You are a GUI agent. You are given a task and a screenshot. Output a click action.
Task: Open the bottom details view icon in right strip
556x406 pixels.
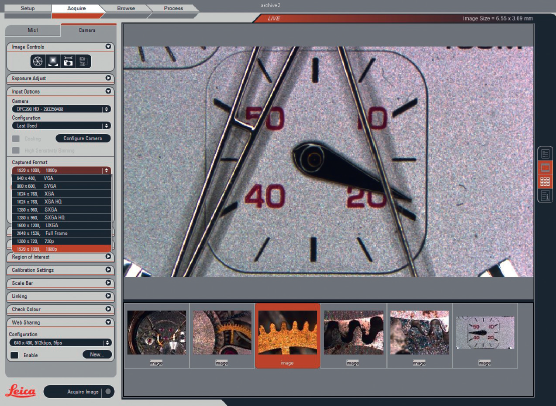545,195
